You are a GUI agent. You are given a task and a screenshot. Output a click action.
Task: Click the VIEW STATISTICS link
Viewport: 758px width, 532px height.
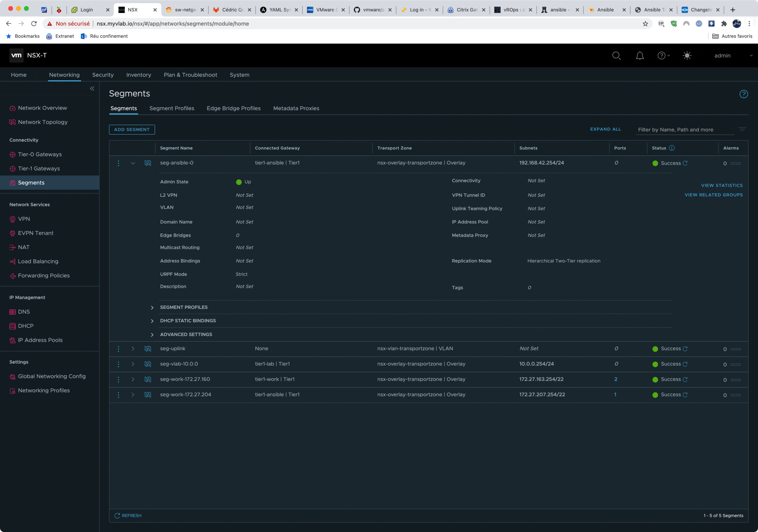point(722,185)
